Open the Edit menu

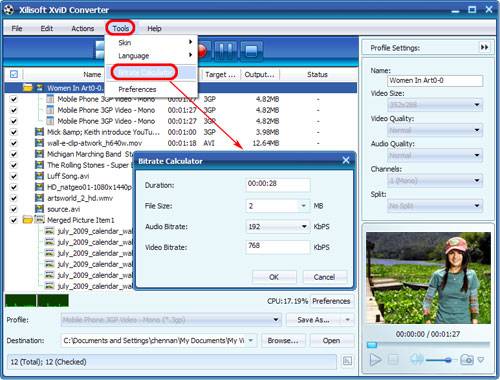tap(47, 28)
